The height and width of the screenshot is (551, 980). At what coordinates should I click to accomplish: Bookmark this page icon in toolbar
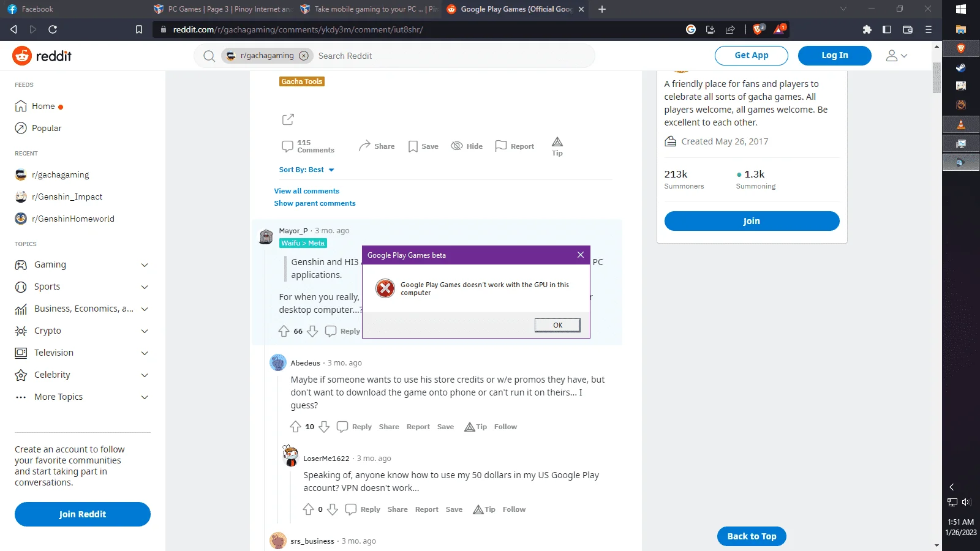(x=139, y=29)
